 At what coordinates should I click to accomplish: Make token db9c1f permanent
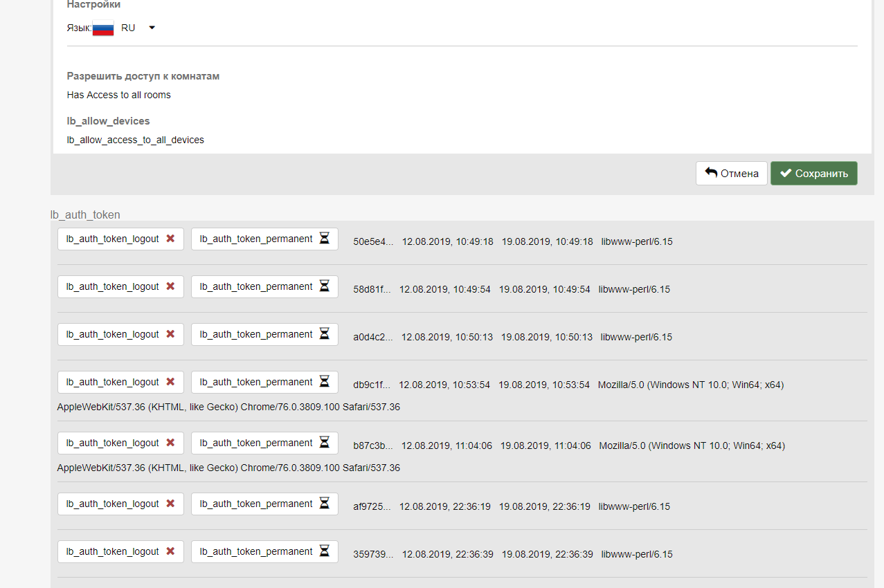coord(264,382)
